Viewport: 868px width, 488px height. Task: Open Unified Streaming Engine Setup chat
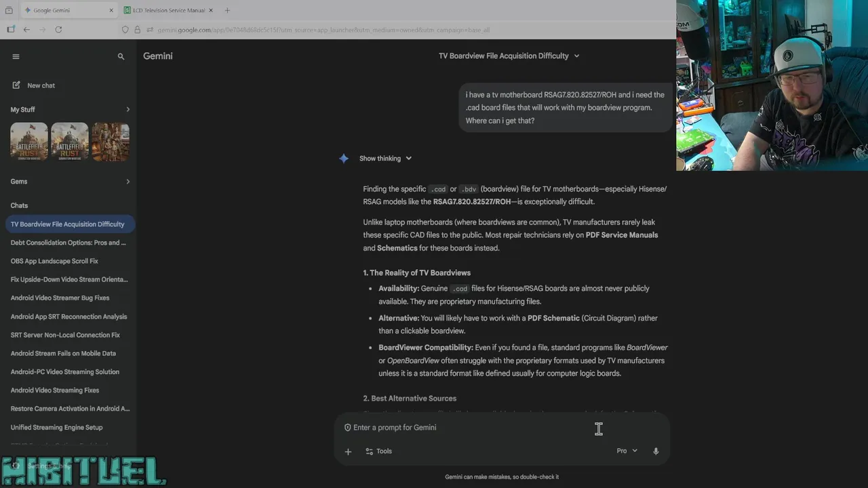[x=69, y=427]
